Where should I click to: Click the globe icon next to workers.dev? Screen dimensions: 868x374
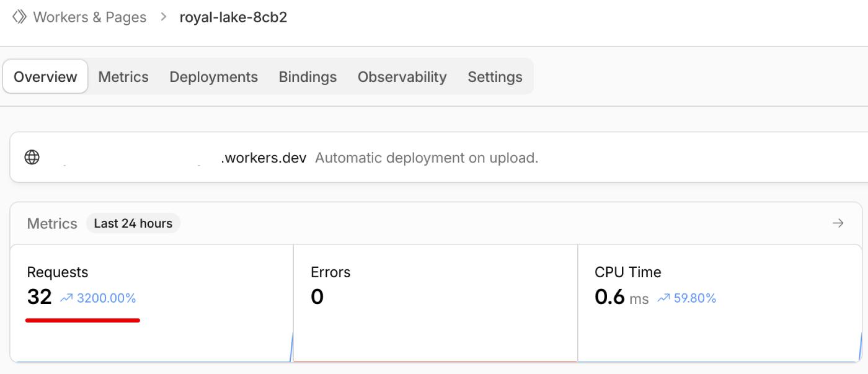pyautogui.click(x=32, y=157)
